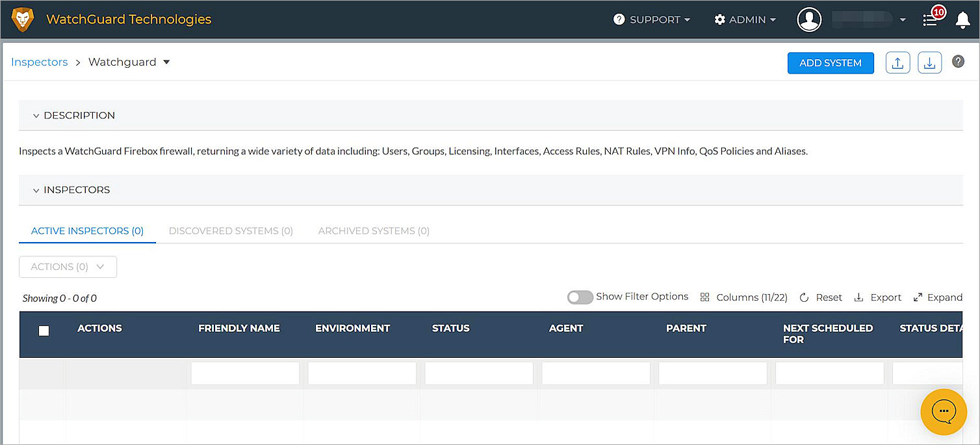Open the help question mark icon
The width and height of the screenshot is (980, 445).
pyautogui.click(x=958, y=62)
